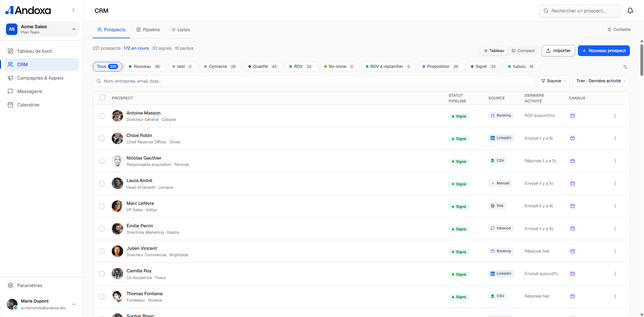This screenshot has width=644, height=317.
Task: Click calendar channel icon for Nicolas Gauthier
Action: tap(573, 161)
